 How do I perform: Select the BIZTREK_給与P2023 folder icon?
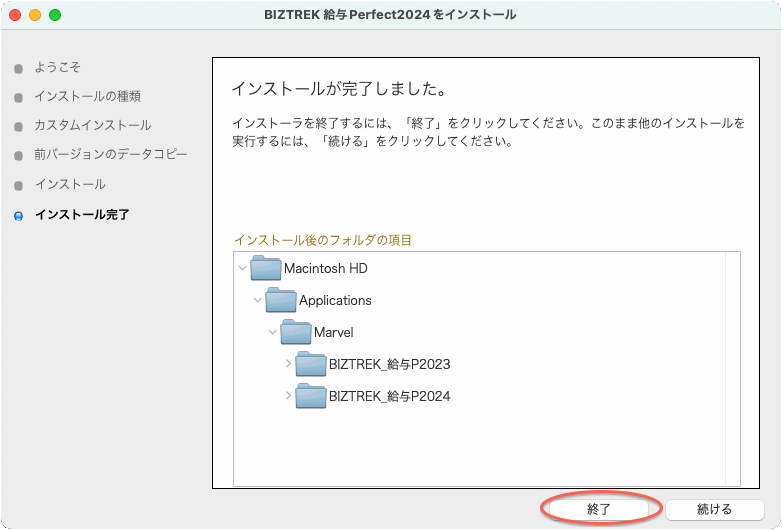coord(311,364)
